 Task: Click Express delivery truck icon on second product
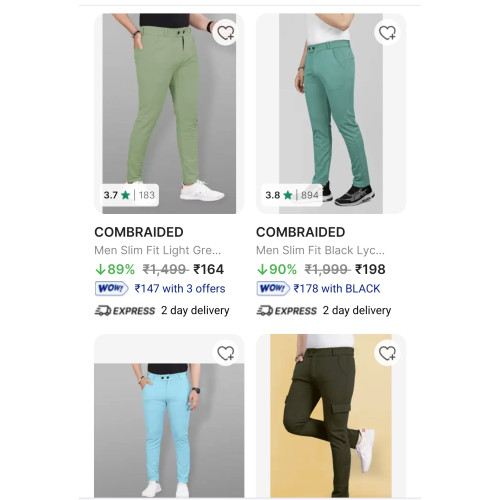point(265,311)
